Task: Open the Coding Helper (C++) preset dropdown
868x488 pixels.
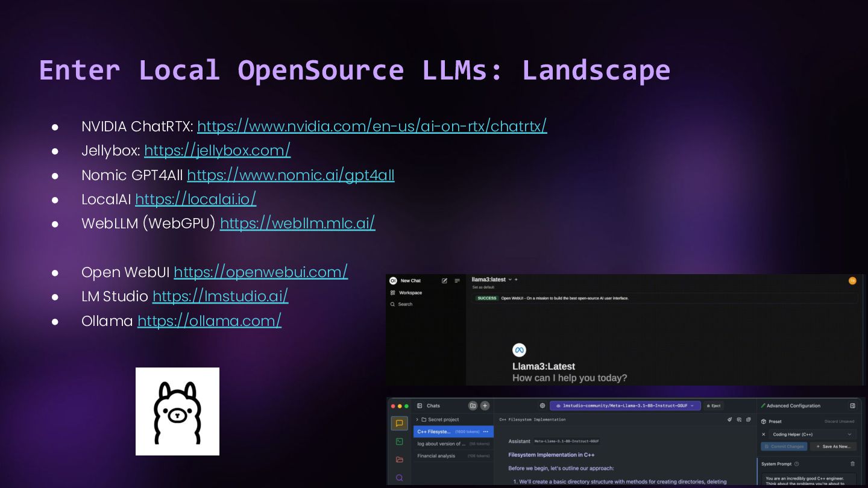Action: point(813,434)
